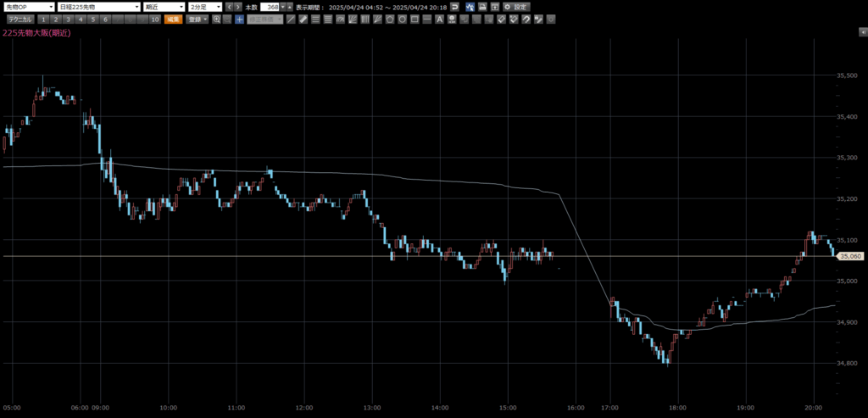Image resolution: width=868 pixels, height=418 pixels.
Task: Select technical preset number 10
Action: click(154, 19)
